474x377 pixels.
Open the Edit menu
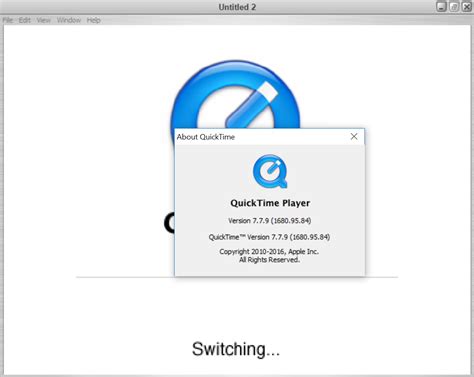tap(24, 20)
